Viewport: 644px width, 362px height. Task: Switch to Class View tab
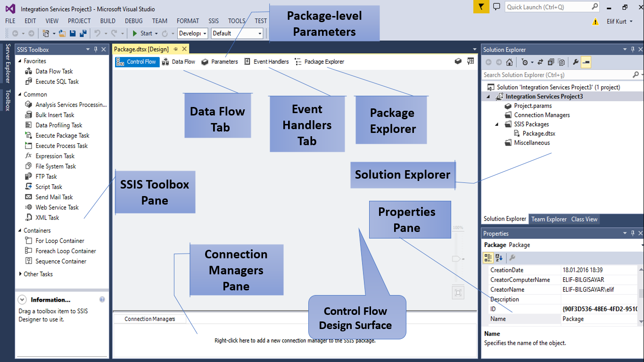click(x=584, y=219)
